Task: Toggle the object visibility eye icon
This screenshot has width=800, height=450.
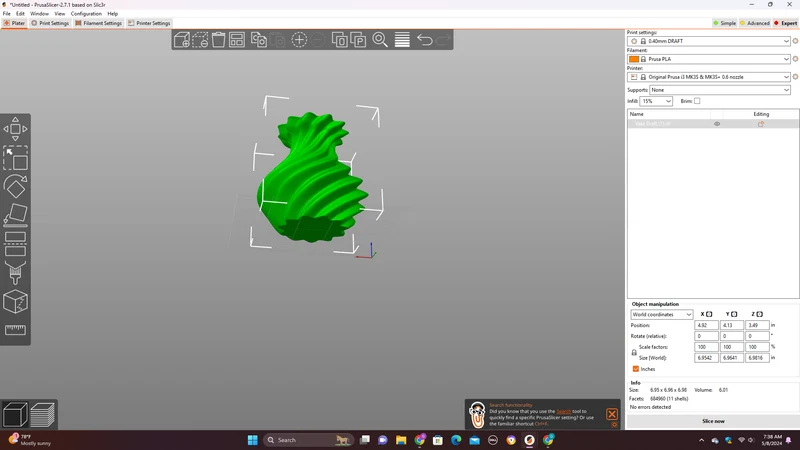Action: click(717, 124)
